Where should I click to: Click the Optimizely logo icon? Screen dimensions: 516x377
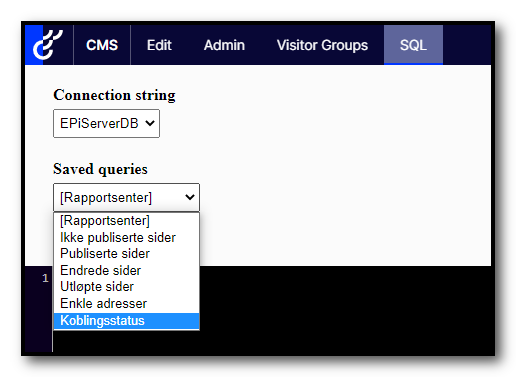pyautogui.click(x=48, y=45)
